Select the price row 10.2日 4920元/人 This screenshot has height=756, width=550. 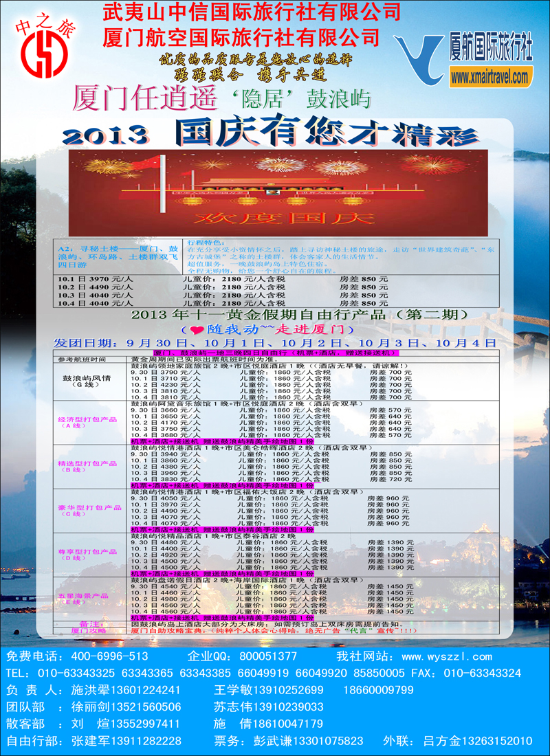pos(272,555)
